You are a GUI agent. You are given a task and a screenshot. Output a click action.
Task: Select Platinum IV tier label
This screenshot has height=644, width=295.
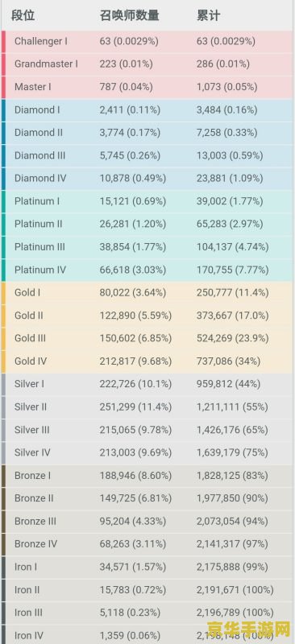(40, 270)
